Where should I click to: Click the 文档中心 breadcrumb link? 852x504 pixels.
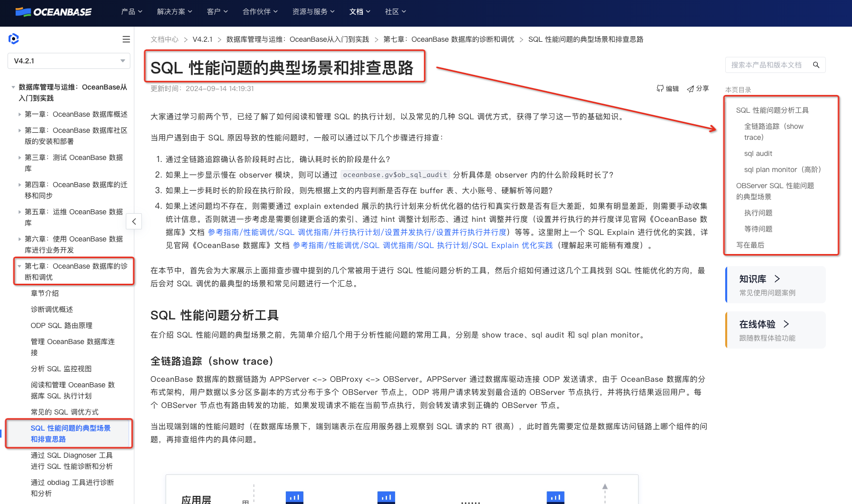click(164, 39)
